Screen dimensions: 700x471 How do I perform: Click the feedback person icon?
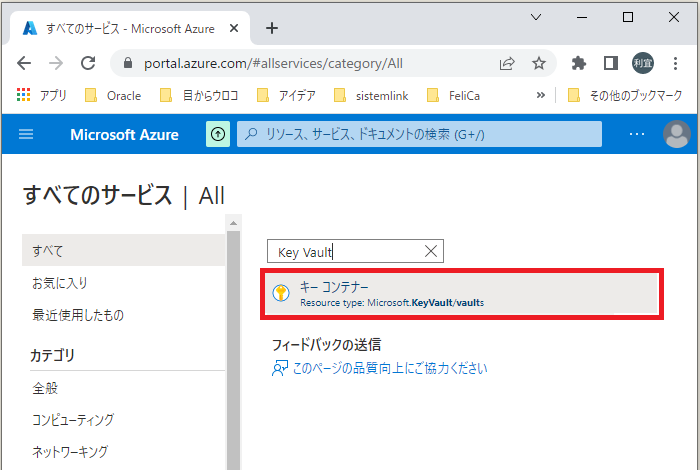(280, 369)
